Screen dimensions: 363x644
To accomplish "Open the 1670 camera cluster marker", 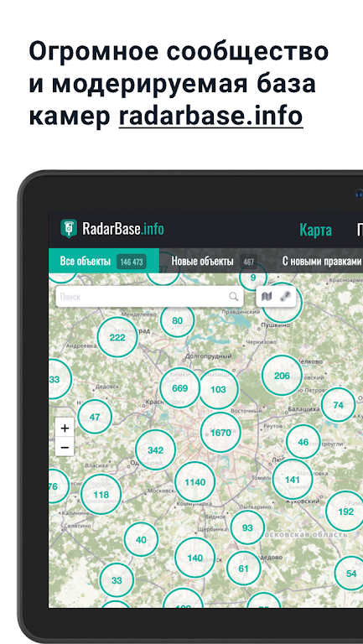I will click(220, 433).
